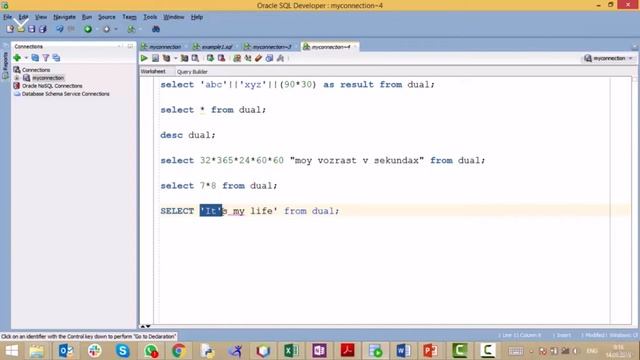The image size is (640, 360).
Task: Open the View menu
Action: [41, 17]
